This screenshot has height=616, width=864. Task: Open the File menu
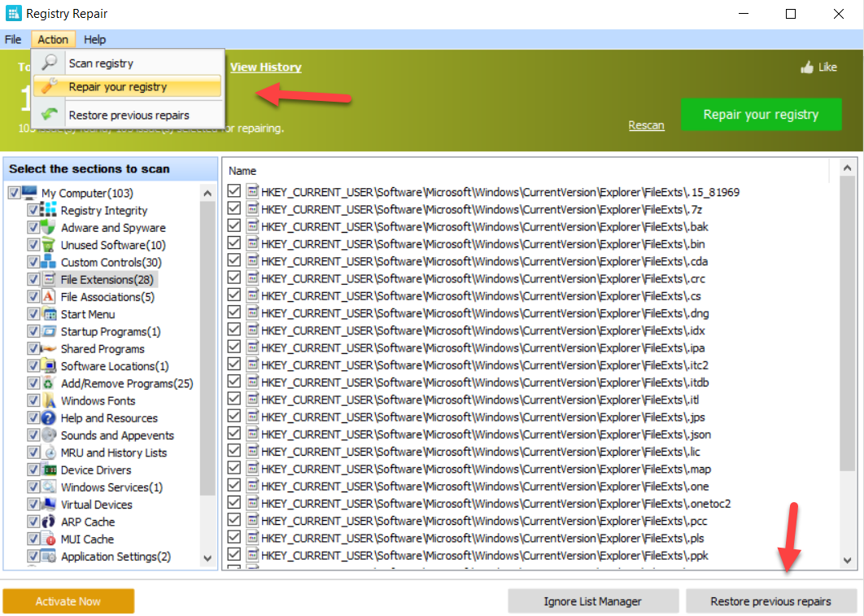coord(13,40)
